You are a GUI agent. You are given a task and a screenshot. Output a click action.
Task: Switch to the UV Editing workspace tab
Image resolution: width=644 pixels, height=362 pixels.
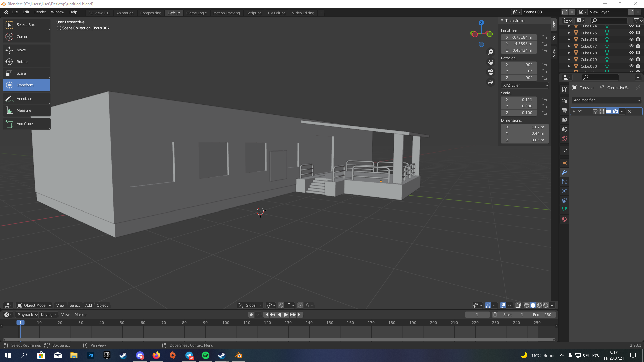pos(276,13)
